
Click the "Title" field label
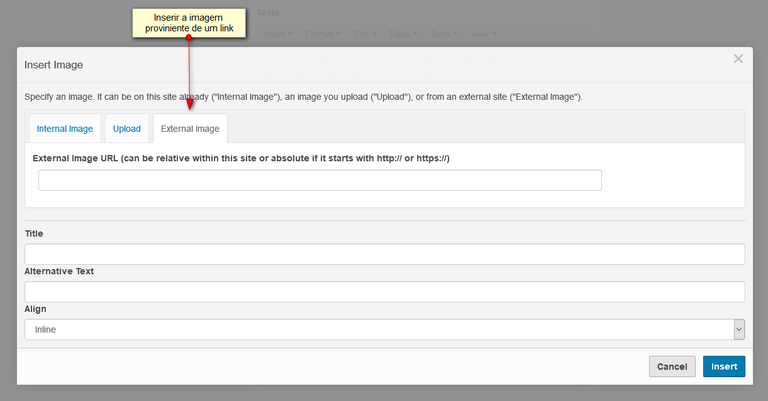[x=34, y=233]
